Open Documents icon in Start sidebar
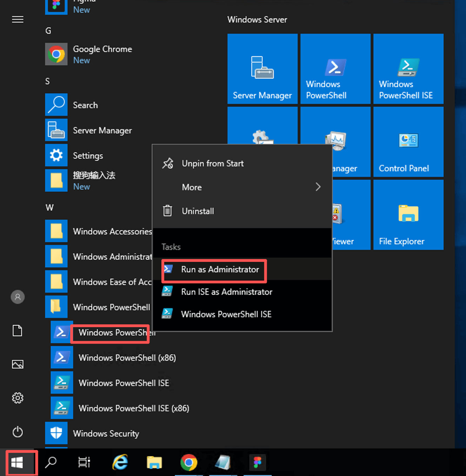The image size is (466, 476). (x=18, y=331)
